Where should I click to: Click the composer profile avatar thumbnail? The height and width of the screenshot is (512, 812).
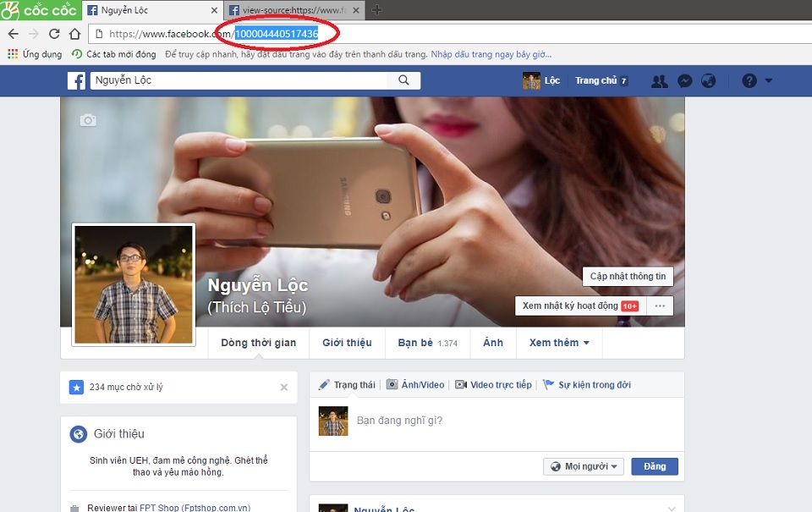[333, 421]
